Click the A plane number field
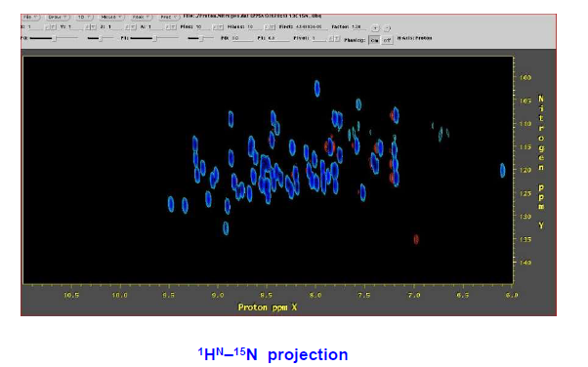The width and height of the screenshot is (588, 367). 156,27
